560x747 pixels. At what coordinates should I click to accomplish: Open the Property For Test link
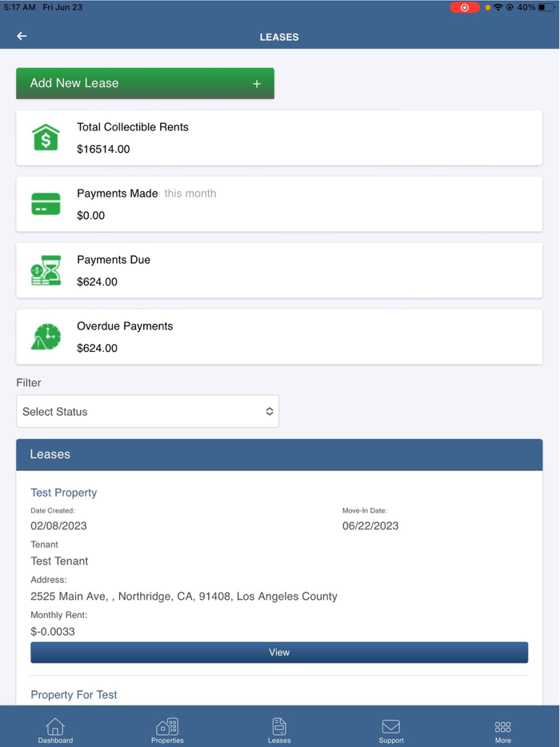(x=74, y=695)
